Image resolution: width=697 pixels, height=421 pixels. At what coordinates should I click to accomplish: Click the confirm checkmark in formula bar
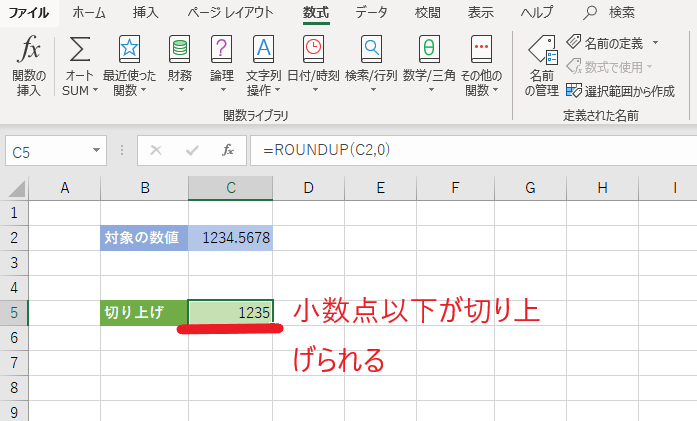192,151
